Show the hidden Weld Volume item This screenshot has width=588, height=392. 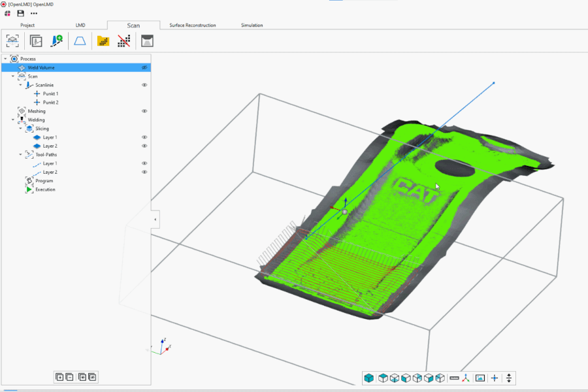144,67
